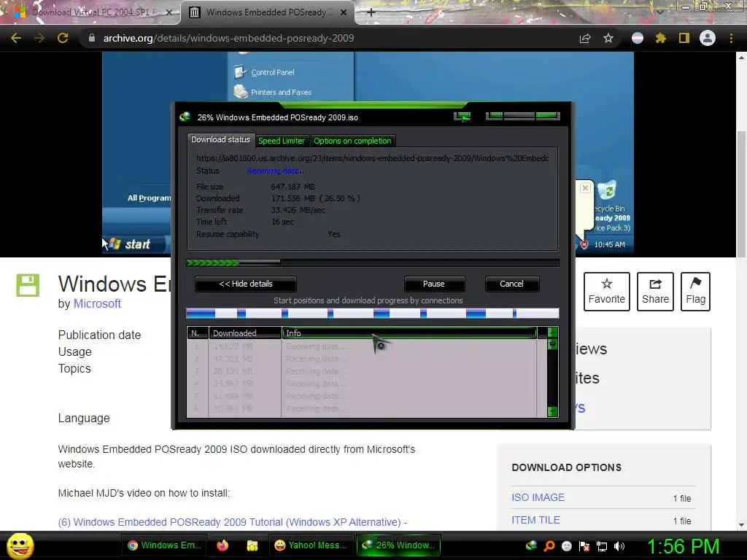Open Yahoo! Messenger taskbar button

pos(311,545)
